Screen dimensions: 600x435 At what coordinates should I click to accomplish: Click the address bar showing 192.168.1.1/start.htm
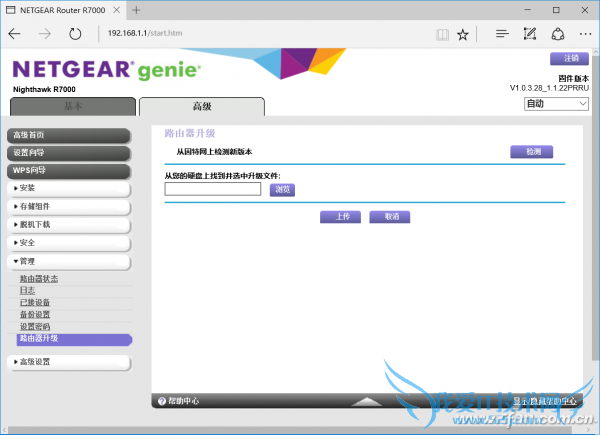pyautogui.click(x=145, y=33)
